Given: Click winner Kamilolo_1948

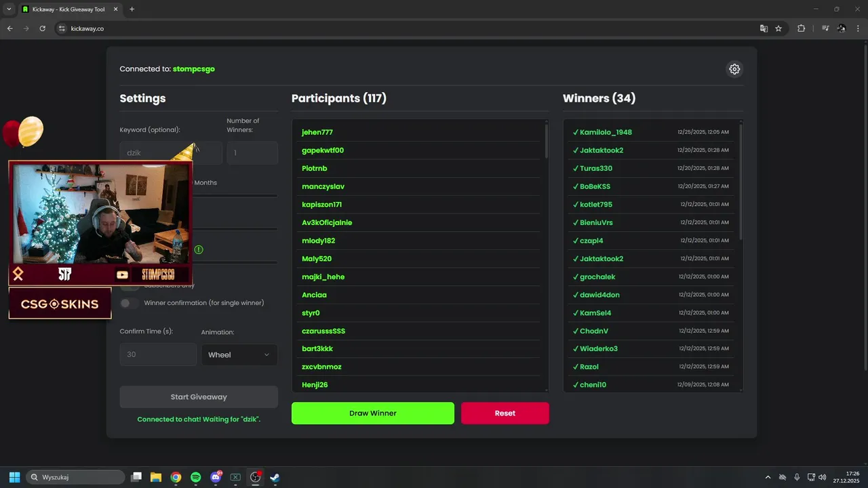Looking at the screenshot, I should click(x=606, y=132).
